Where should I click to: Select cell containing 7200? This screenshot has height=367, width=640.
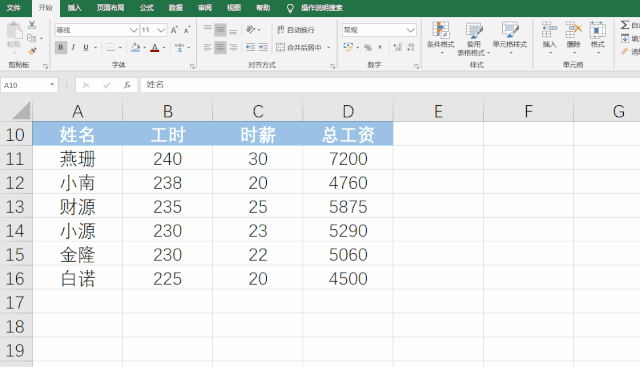pyautogui.click(x=348, y=158)
